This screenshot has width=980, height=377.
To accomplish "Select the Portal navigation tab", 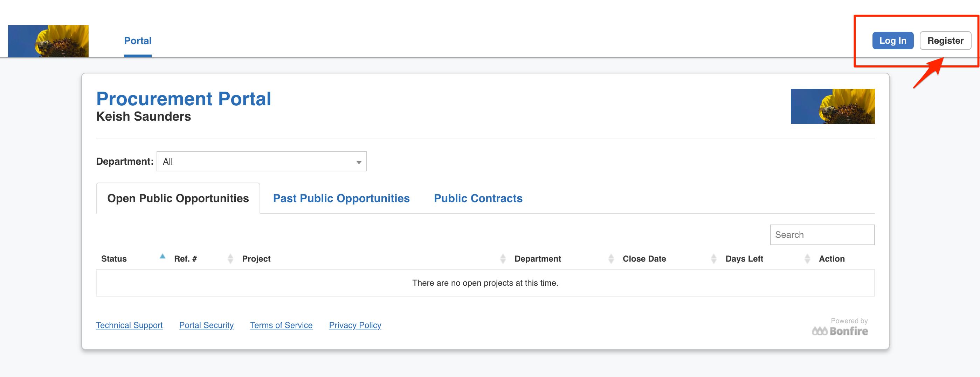I will (x=138, y=41).
